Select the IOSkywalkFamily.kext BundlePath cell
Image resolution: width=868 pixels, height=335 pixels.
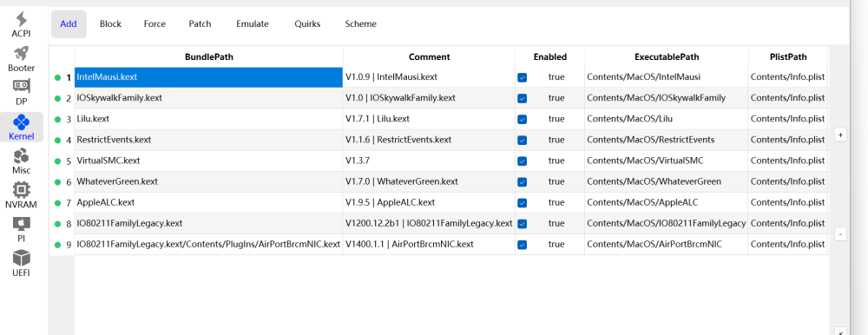(x=208, y=98)
